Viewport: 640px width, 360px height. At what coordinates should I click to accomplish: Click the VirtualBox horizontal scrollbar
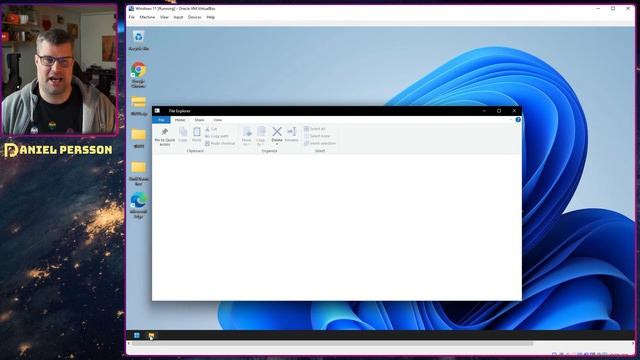[332, 344]
